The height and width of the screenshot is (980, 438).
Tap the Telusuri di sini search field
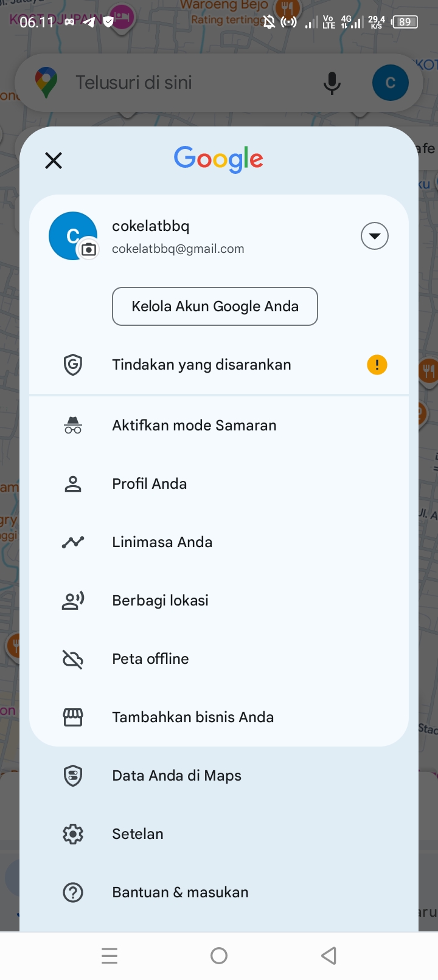182,83
